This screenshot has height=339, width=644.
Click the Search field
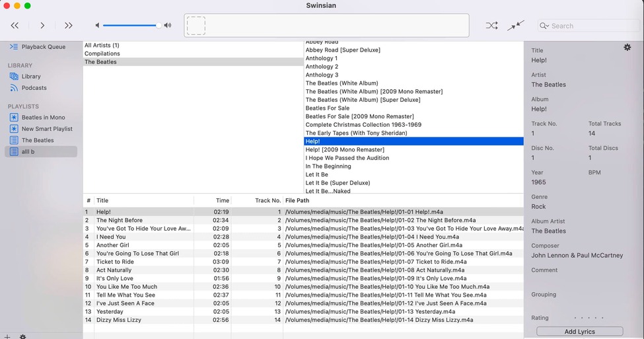(x=588, y=26)
